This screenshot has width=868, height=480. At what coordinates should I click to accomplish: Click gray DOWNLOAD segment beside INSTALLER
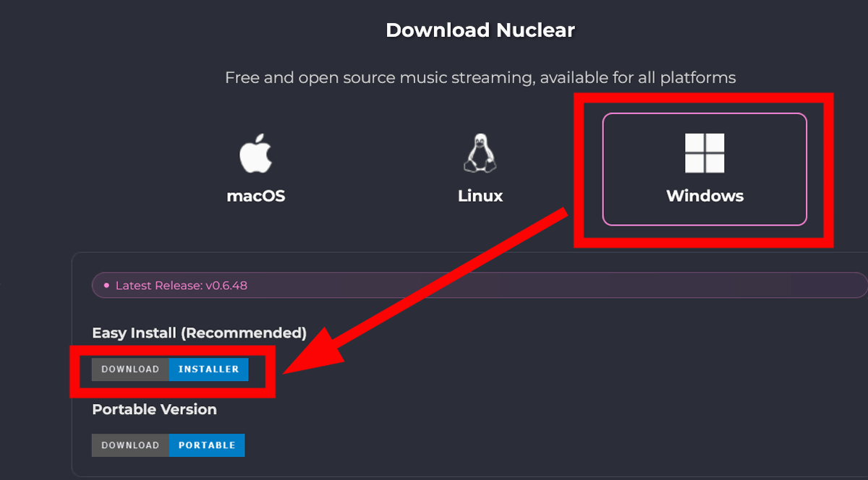coord(130,369)
